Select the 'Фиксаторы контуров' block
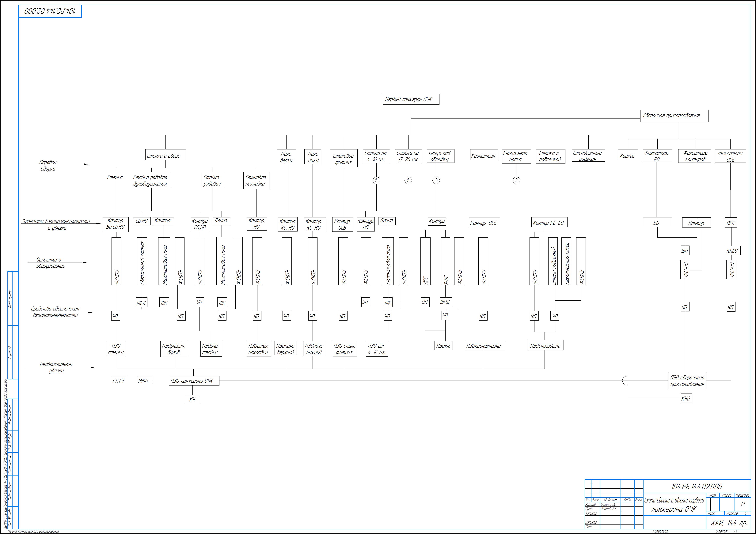756x534 pixels. [695, 156]
